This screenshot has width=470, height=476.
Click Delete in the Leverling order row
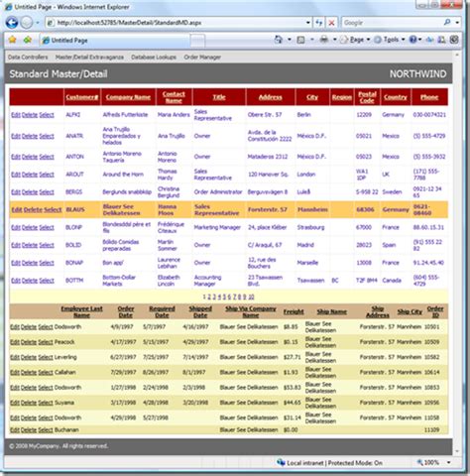29,357
